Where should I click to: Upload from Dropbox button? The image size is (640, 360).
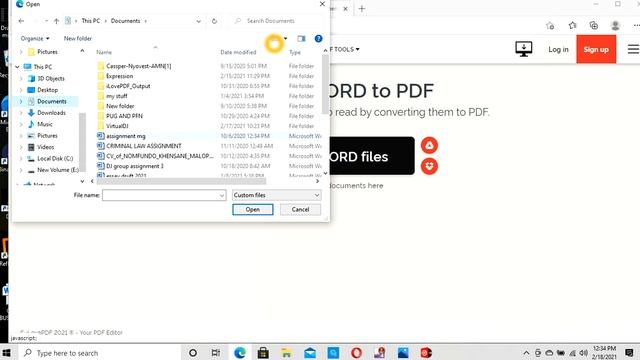click(429, 166)
